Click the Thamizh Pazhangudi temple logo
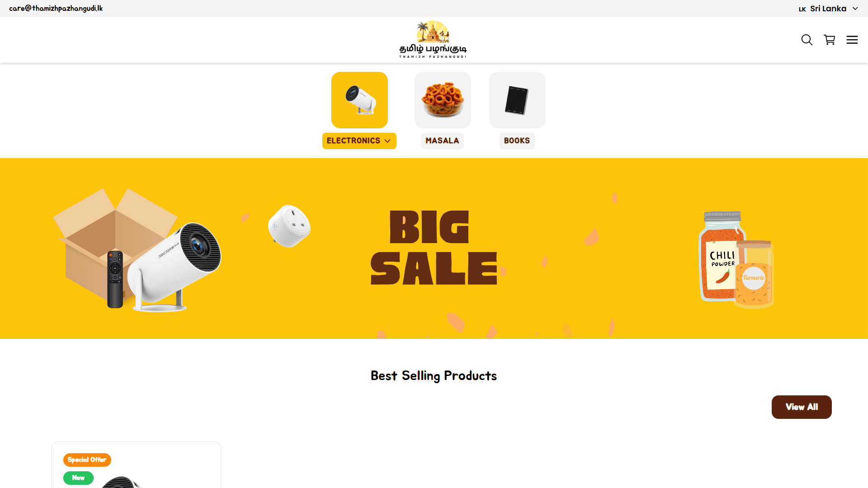Image resolution: width=868 pixels, height=488 pixels. point(433,39)
